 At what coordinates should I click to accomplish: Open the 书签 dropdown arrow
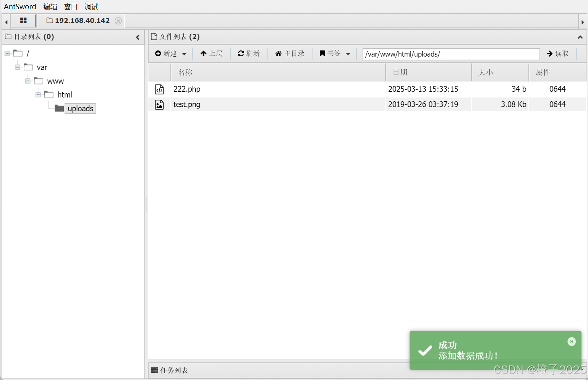pos(348,54)
